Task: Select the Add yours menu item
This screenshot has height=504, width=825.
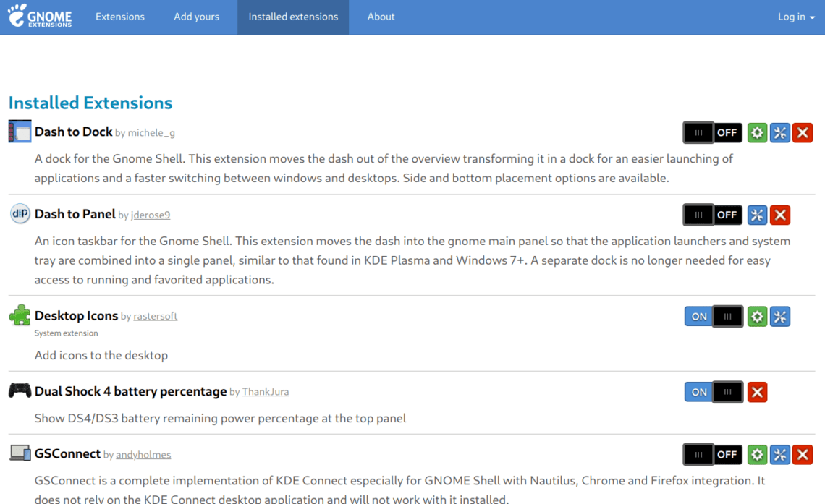Action: click(196, 17)
